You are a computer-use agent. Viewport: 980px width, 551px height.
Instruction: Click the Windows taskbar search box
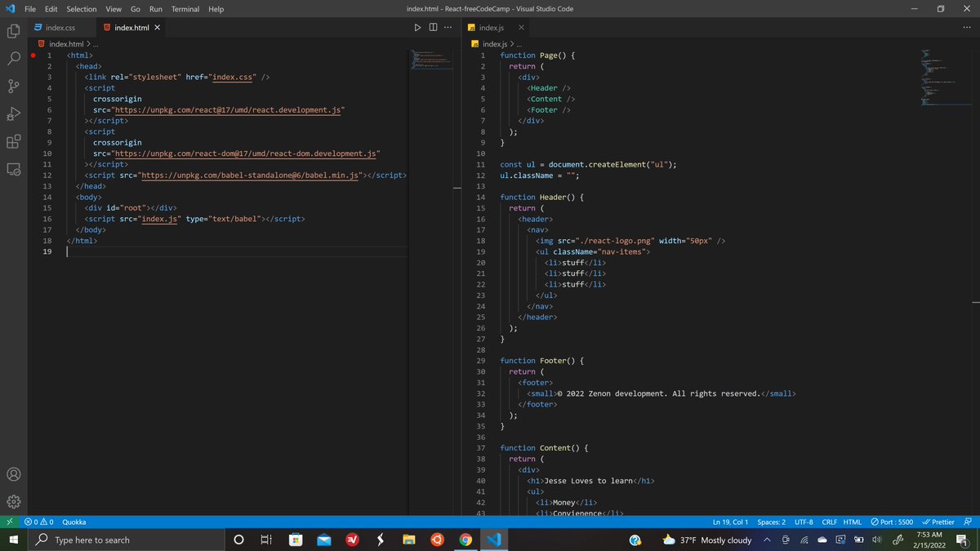pos(127,540)
